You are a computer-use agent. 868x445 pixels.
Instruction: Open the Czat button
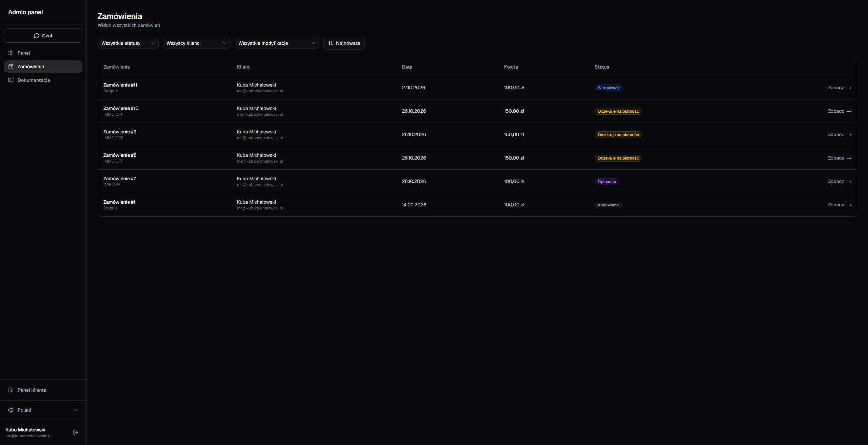point(43,36)
